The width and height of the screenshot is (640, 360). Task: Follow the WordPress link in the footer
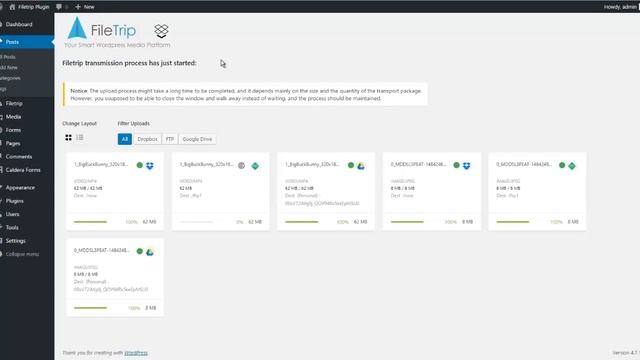click(x=136, y=353)
